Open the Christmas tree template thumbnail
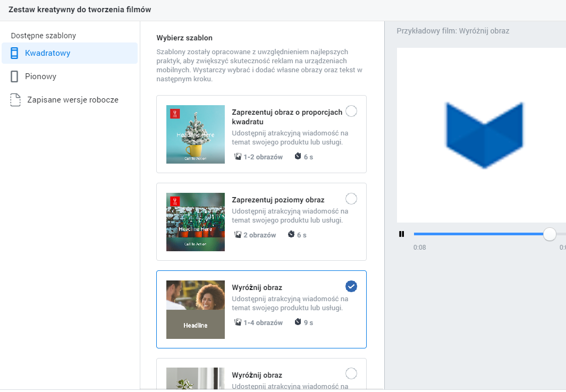 tap(196, 134)
